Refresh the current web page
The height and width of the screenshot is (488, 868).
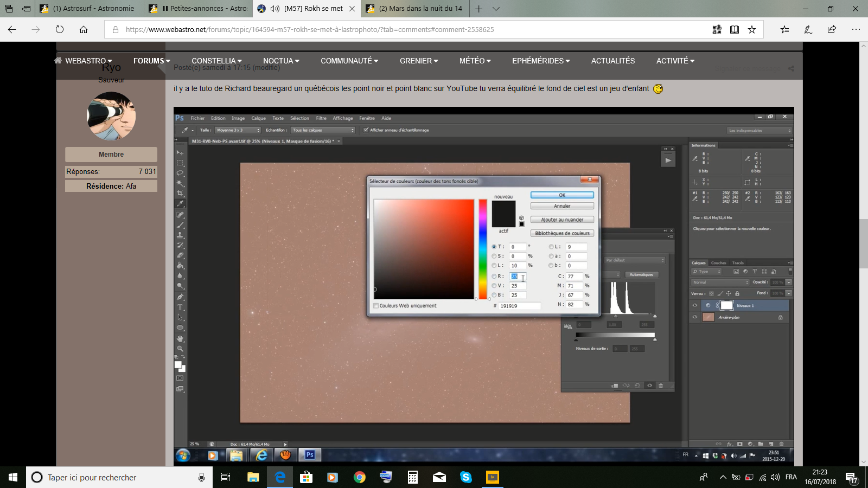pos(60,29)
